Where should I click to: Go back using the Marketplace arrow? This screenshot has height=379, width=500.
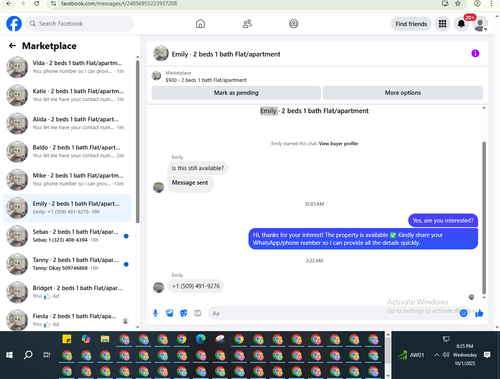click(x=12, y=46)
